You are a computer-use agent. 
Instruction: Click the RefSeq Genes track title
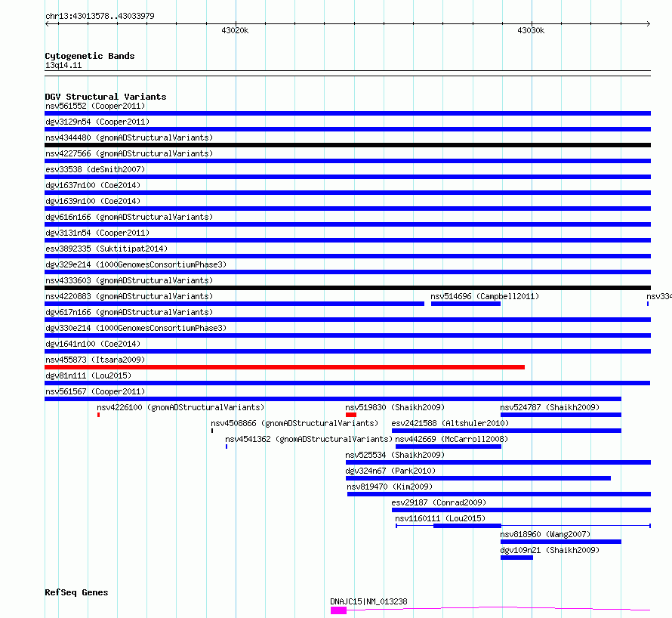coord(76,592)
